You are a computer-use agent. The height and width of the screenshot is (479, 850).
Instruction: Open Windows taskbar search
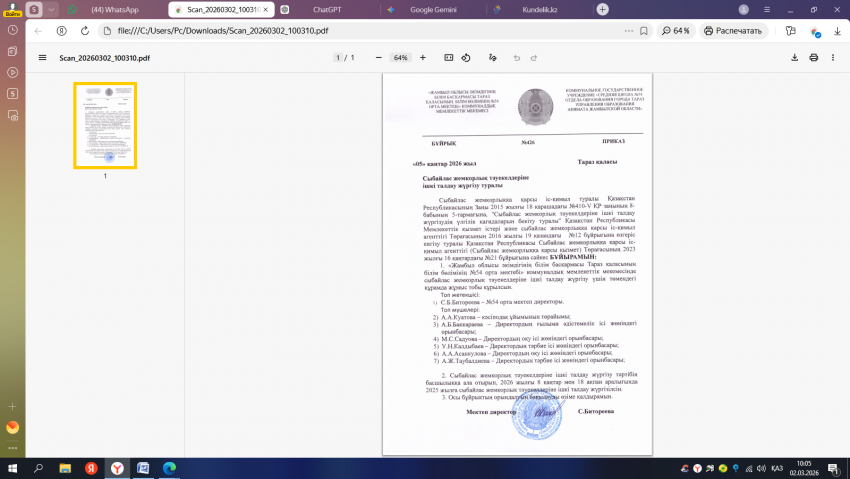(38, 468)
